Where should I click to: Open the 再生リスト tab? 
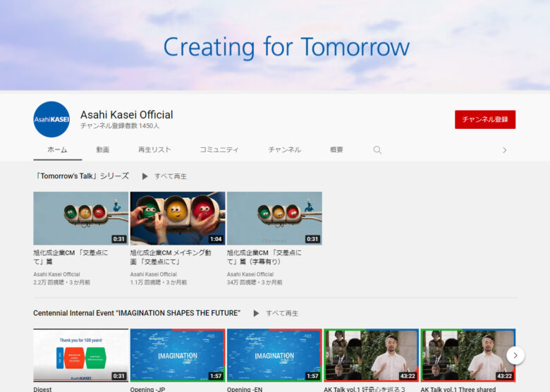154,149
